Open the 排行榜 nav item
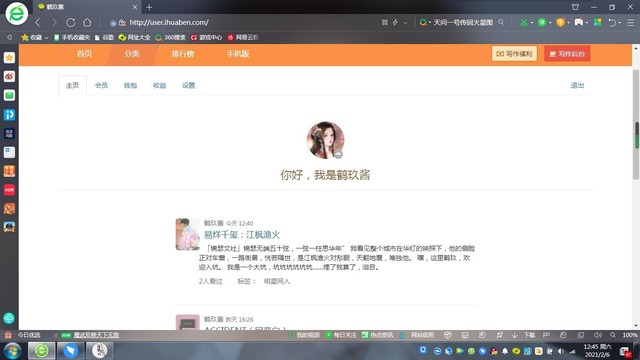 pos(183,54)
